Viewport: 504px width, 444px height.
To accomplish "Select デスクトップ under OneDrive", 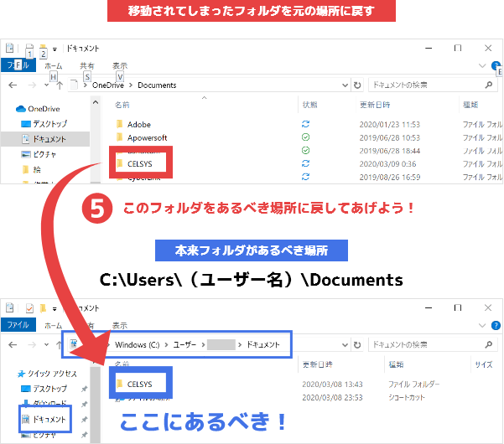I will (44, 124).
